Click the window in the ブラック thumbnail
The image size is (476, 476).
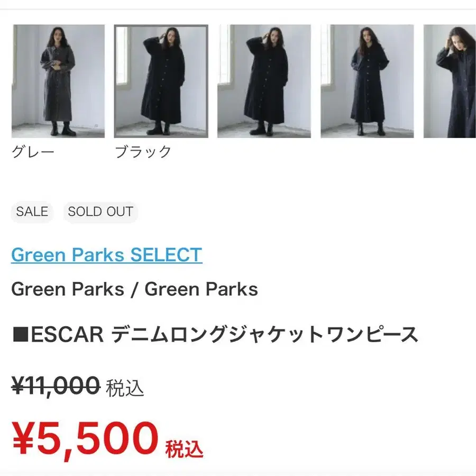tap(122, 57)
